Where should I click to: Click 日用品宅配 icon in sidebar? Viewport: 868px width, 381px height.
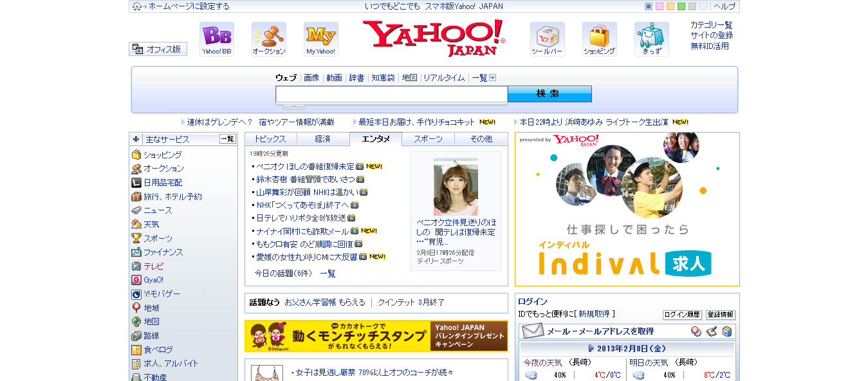(136, 183)
